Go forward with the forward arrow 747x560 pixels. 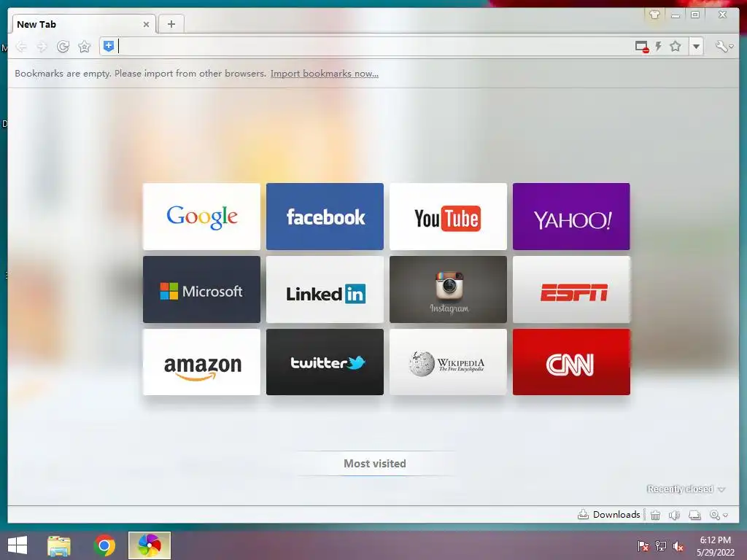pos(42,46)
